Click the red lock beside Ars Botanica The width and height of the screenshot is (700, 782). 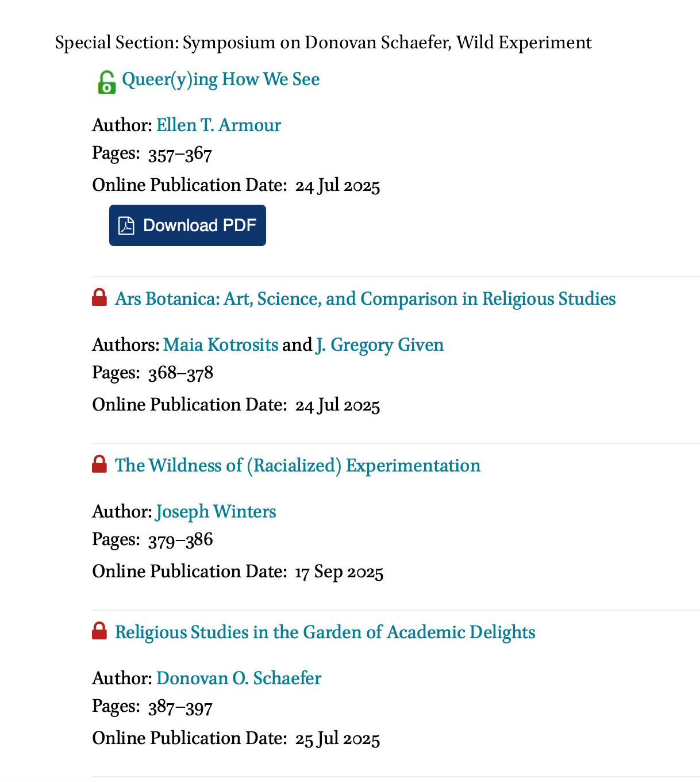[x=99, y=298]
